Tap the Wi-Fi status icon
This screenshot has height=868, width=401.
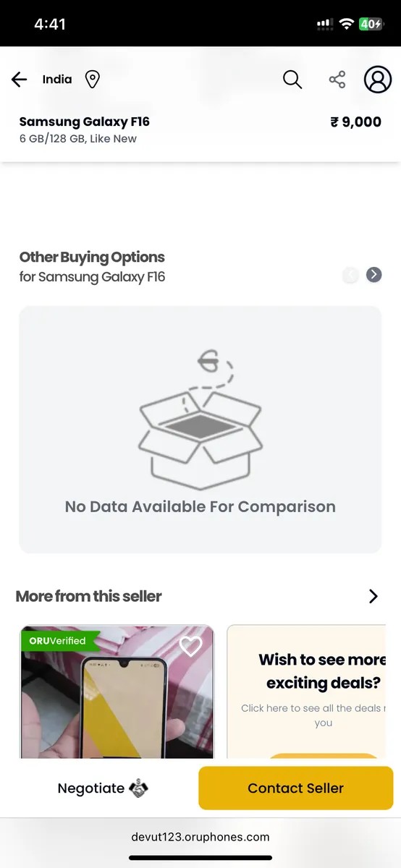[346, 24]
